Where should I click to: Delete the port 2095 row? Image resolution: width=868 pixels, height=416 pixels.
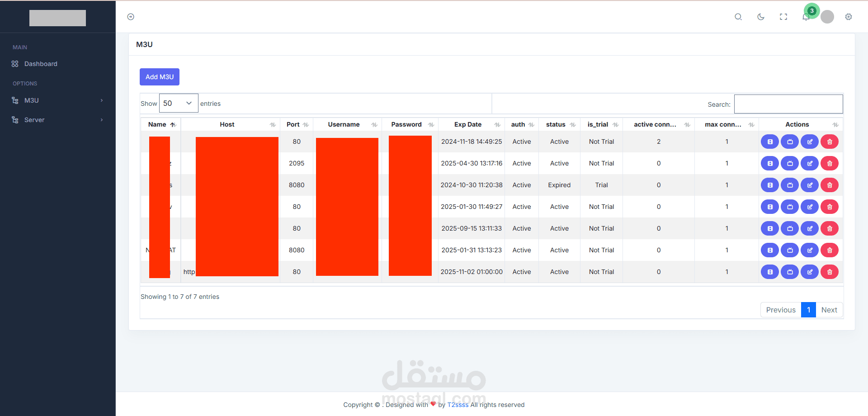830,163
